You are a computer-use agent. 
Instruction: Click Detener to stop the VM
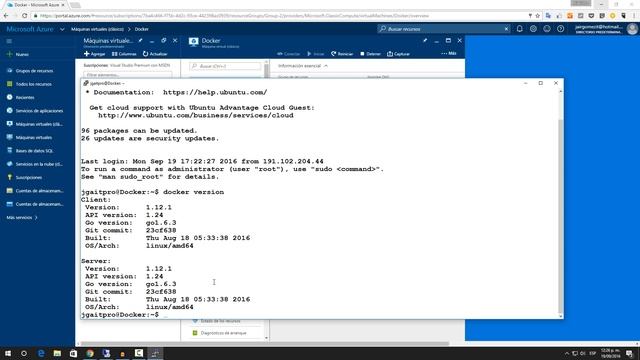click(x=370, y=54)
